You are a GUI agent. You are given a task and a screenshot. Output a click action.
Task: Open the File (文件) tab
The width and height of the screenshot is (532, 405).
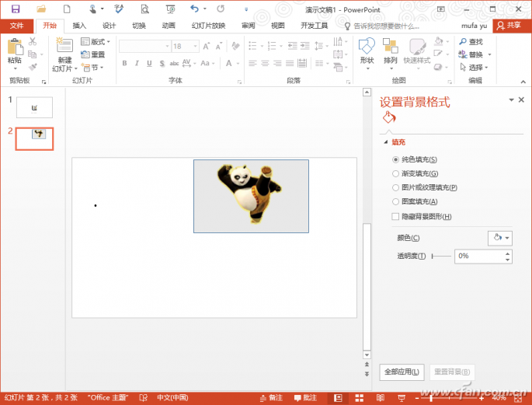click(16, 26)
